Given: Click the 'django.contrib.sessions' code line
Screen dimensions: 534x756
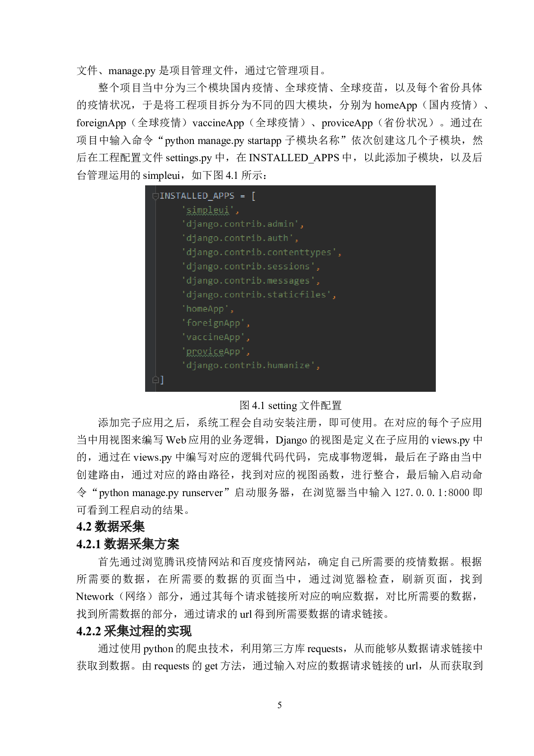Looking at the screenshot, I should (x=251, y=266).
